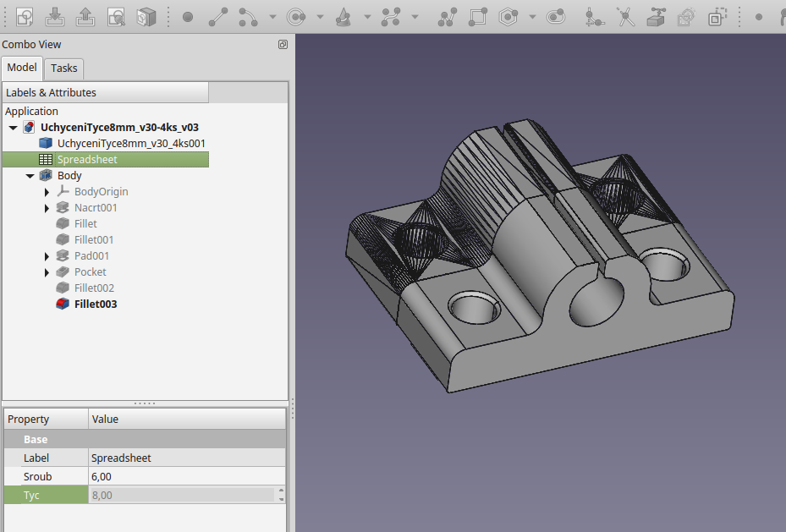Expand the Pad001 tree item
This screenshot has height=532, width=786.
point(47,256)
